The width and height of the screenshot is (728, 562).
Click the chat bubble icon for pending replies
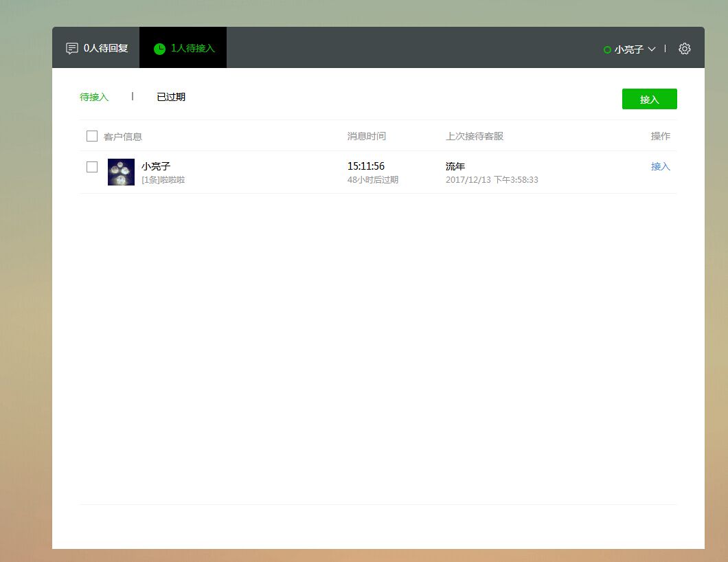(x=72, y=48)
